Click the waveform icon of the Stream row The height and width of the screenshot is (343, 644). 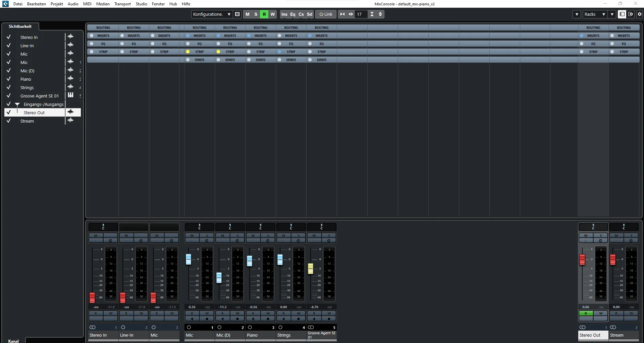coord(70,121)
